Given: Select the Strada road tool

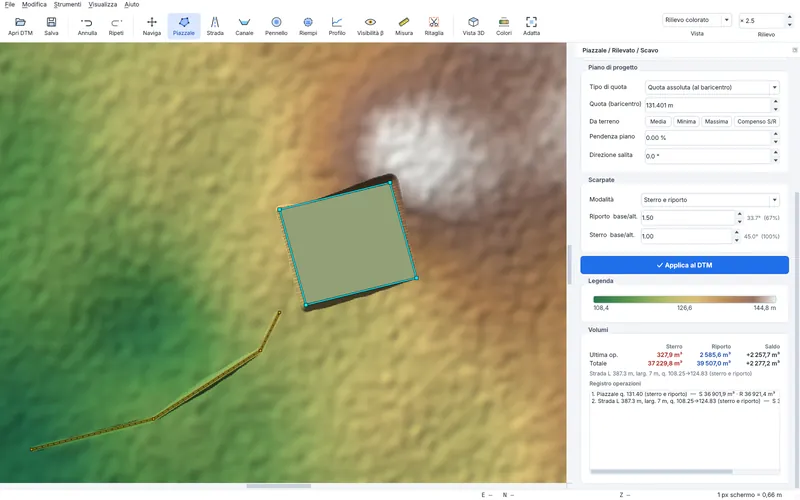Looking at the screenshot, I should point(215,26).
